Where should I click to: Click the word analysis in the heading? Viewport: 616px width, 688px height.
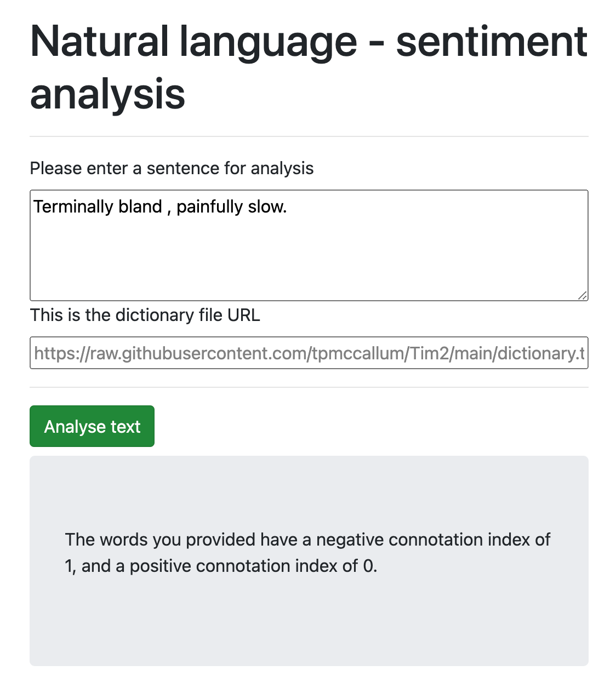tap(107, 93)
